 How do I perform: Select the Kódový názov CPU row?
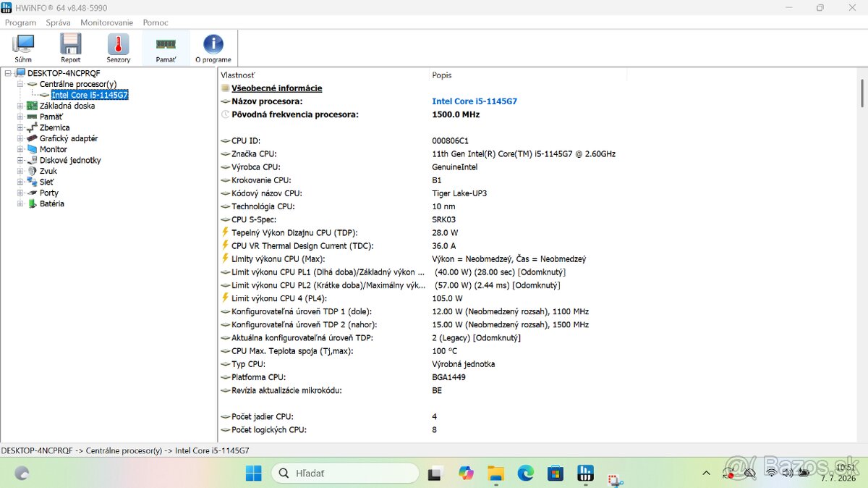pos(537,193)
